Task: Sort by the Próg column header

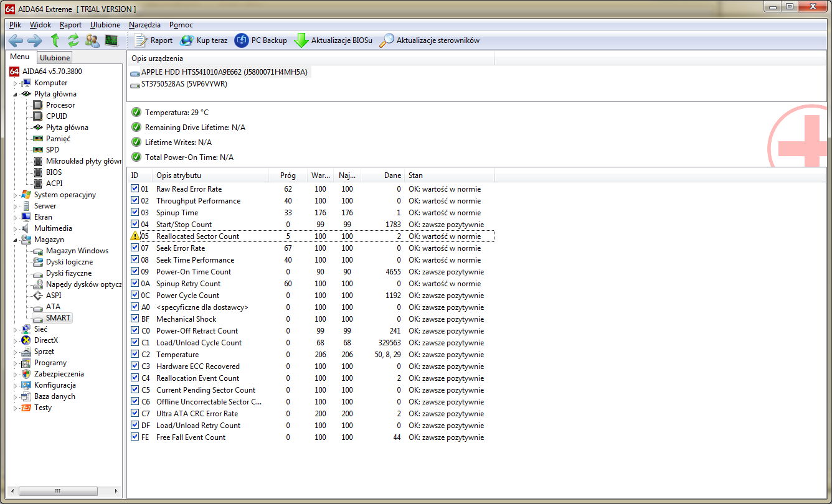Action: coord(288,175)
